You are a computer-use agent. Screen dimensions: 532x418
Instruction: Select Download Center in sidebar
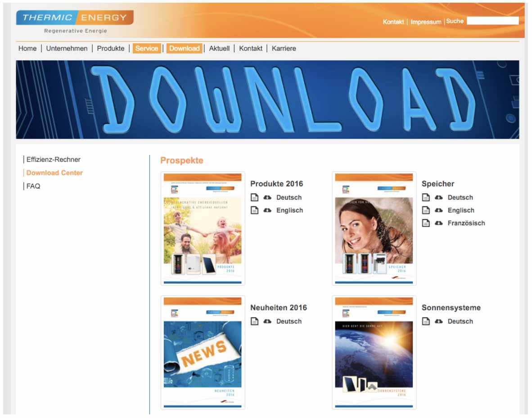click(x=54, y=173)
